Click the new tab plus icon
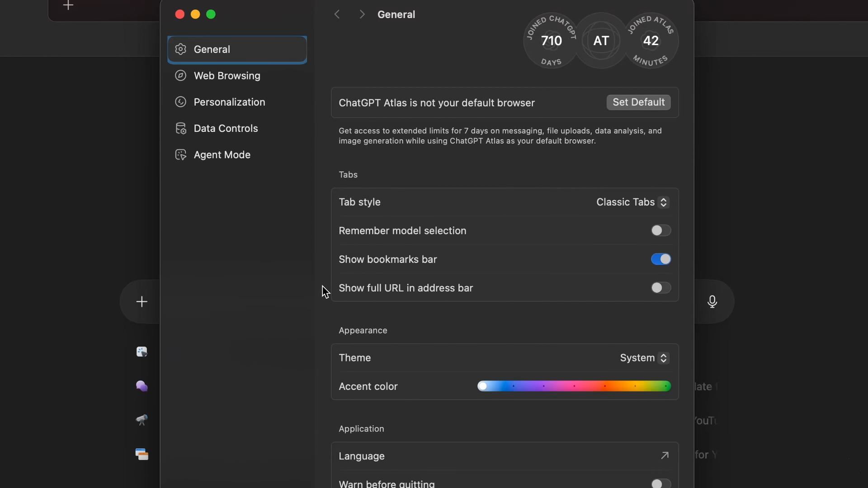The image size is (868, 488). pyautogui.click(x=68, y=5)
